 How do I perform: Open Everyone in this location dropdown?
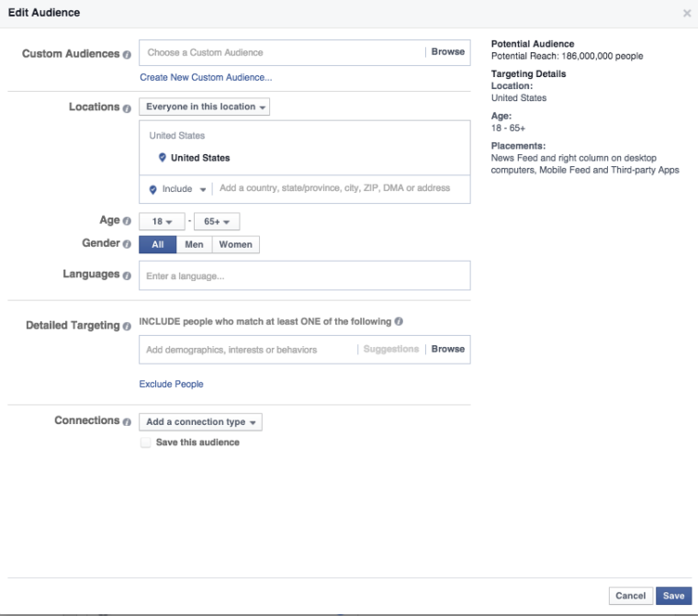205,107
